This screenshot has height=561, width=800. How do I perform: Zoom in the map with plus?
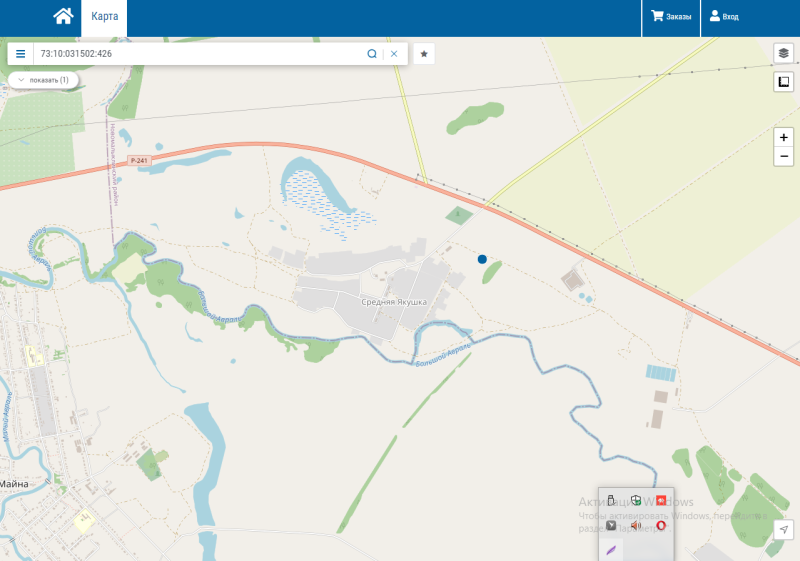[784, 137]
